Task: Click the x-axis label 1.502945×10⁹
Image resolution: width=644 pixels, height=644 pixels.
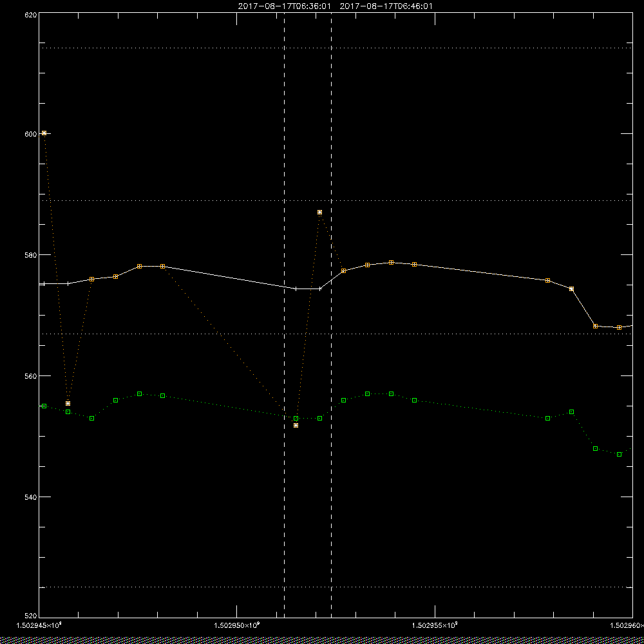Action: click(x=39, y=625)
